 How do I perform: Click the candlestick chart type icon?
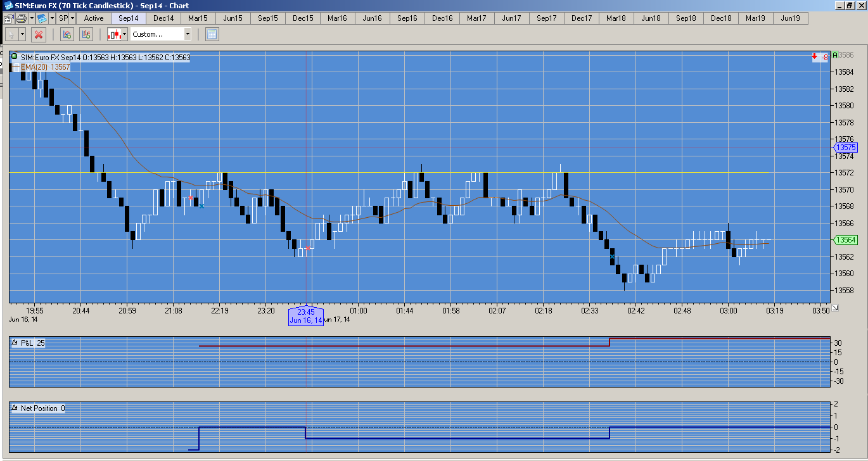click(x=114, y=34)
